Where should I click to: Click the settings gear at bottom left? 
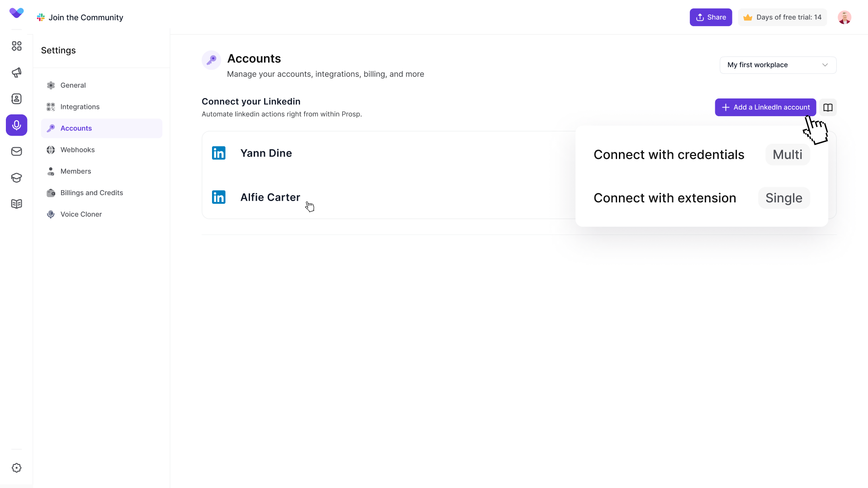click(x=17, y=468)
